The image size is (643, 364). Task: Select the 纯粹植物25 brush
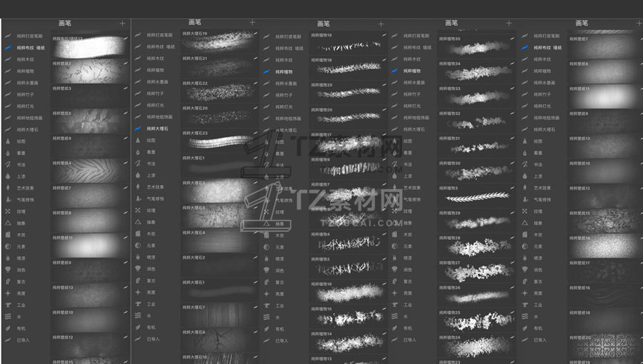point(476,321)
